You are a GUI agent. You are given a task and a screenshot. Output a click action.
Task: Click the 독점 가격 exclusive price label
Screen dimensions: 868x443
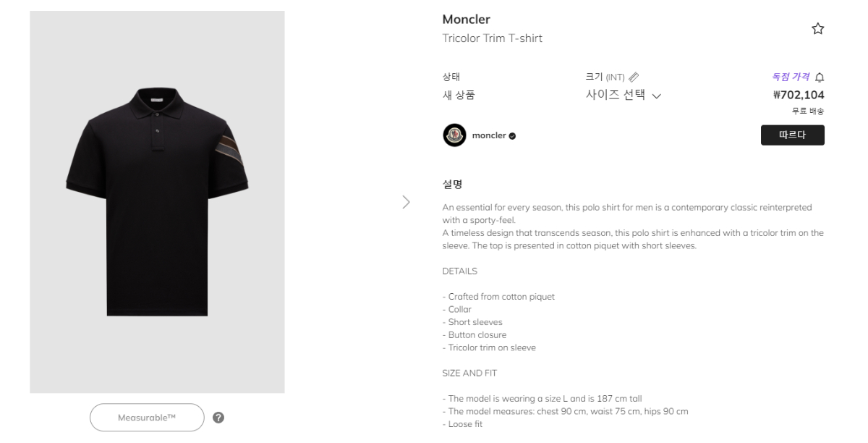pyautogui.click(x=791, y=77)
